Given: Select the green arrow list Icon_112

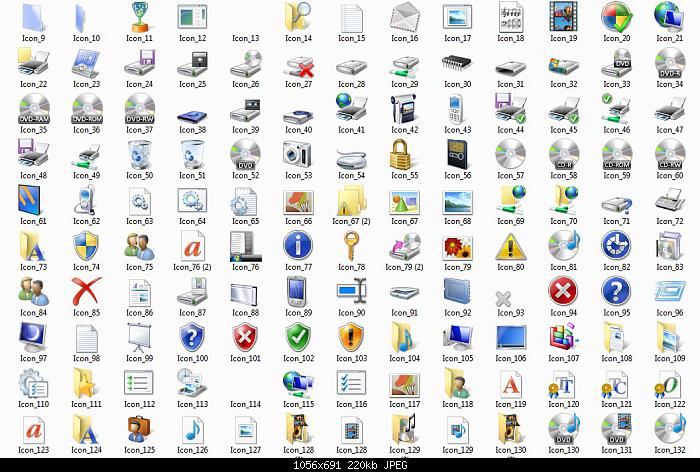Looking at the screenshot, I should [x=139, y=383].
